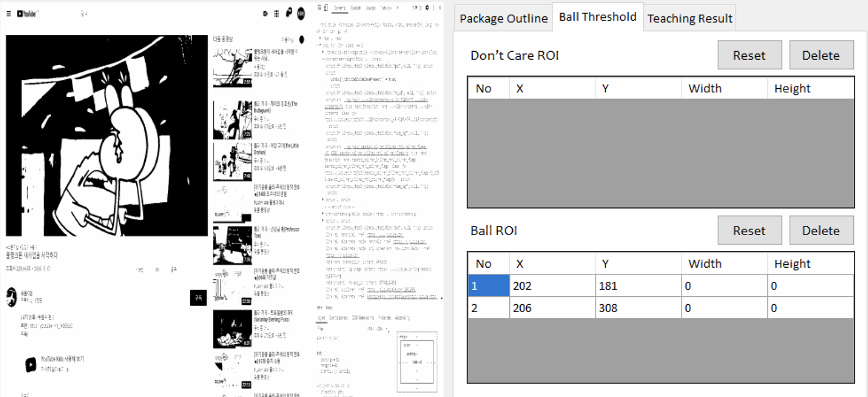The height and width of the screenshot is (397, 868).
Task: Click the X value 202 cell
Action: 552,286
